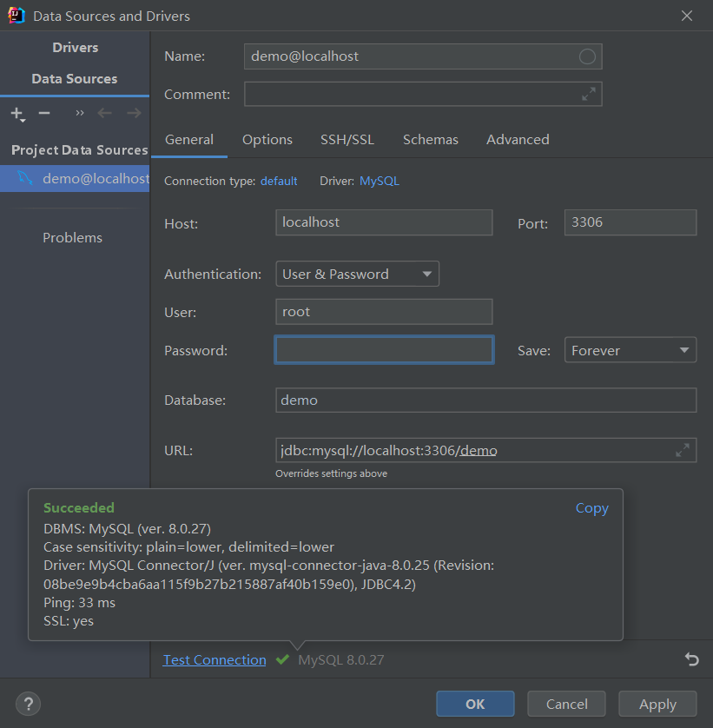Click the SSL: yes line

tap(69, 621)
